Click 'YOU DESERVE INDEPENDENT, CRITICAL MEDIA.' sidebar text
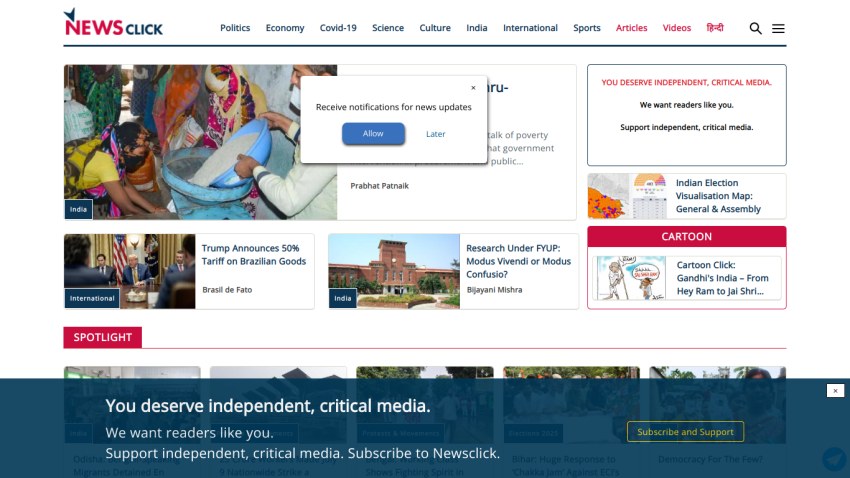This screenshot has width=850, height=478. tap(686, 82)
